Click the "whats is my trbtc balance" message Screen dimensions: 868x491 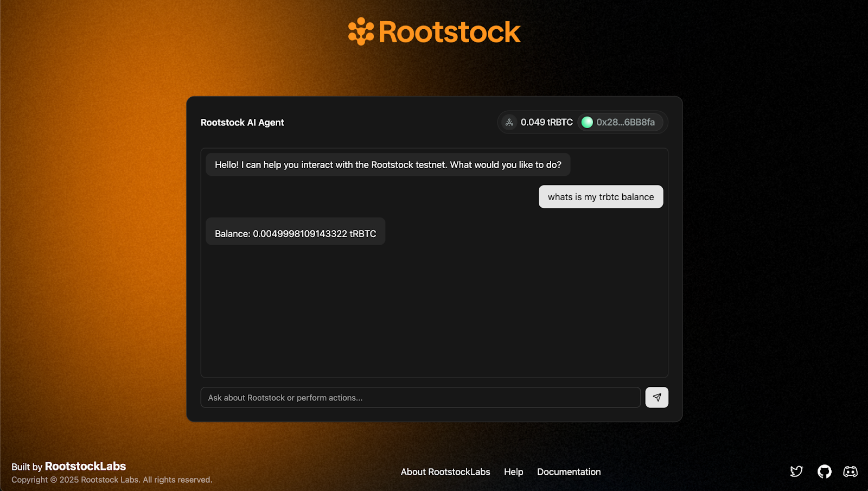[601, 197]
